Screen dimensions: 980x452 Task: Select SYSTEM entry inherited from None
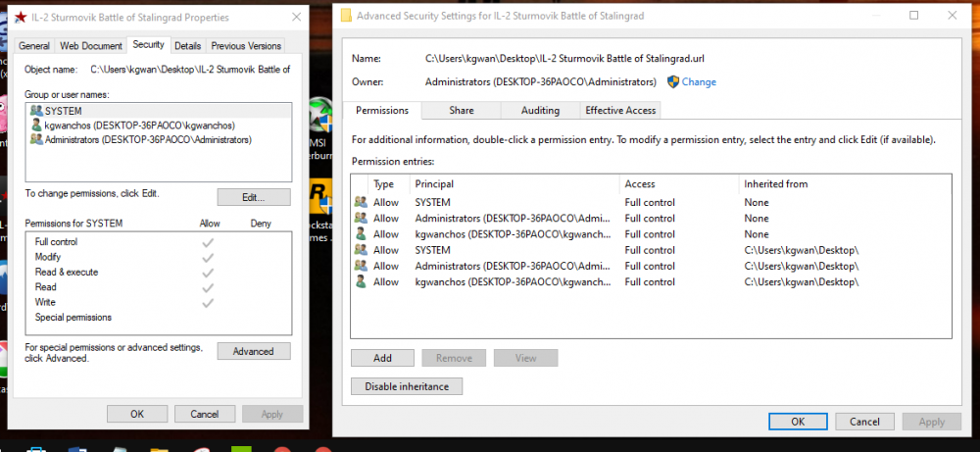[x=651, y=203]
